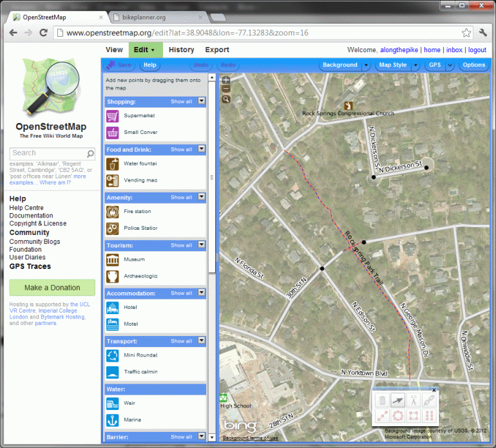Zoom out on the map
This screenshot has height=448, width=496.
[225, 89]
